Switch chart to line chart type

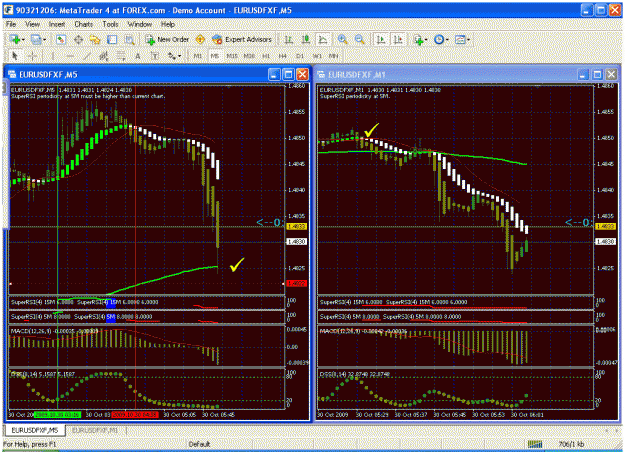pyautogui.click(x=323, y=39)
